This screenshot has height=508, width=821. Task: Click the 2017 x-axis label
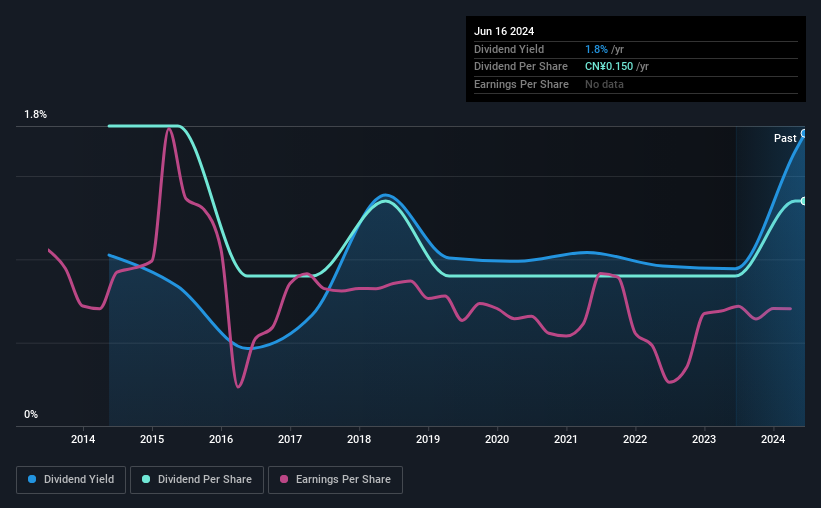pos(290,439)
